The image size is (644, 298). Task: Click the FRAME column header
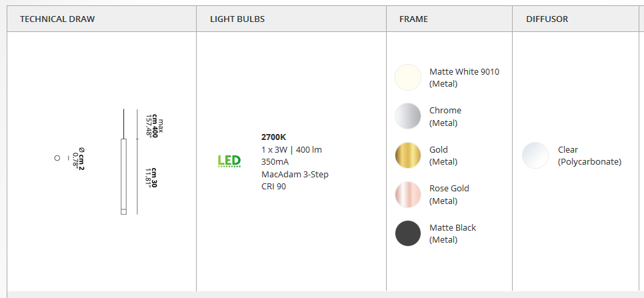click(x=413, y=19)
